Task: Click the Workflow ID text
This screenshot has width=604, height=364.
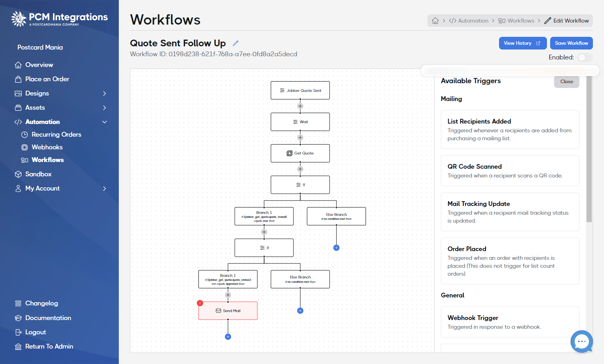Action: tap(213, 54)
